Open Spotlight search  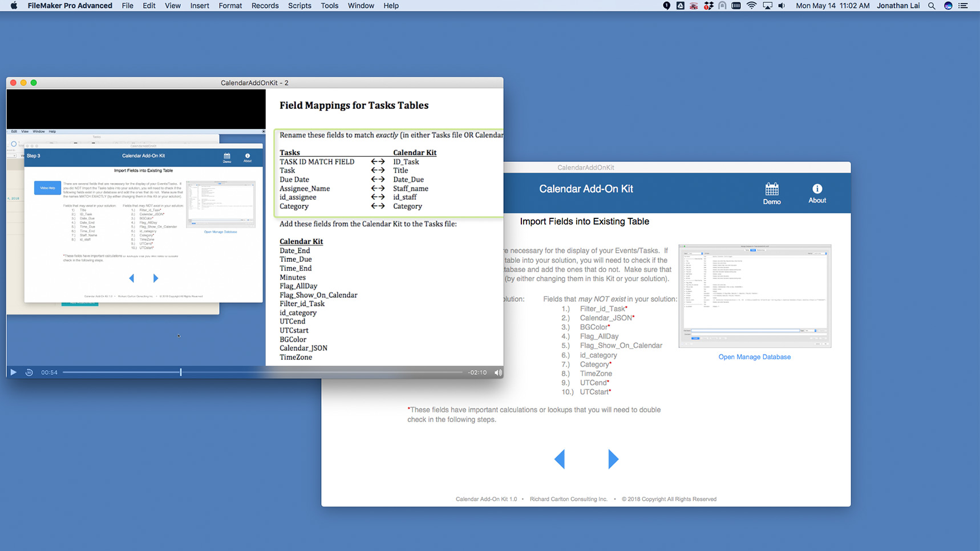click(932, 6)
